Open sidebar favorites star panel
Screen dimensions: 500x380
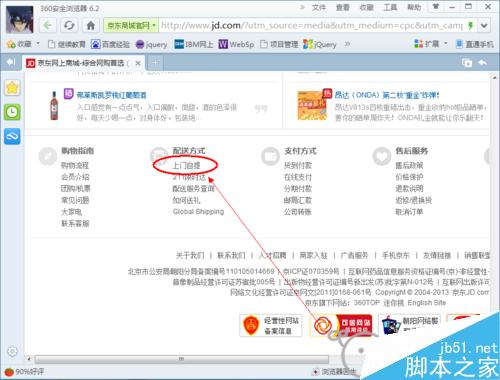click(12, 88)
